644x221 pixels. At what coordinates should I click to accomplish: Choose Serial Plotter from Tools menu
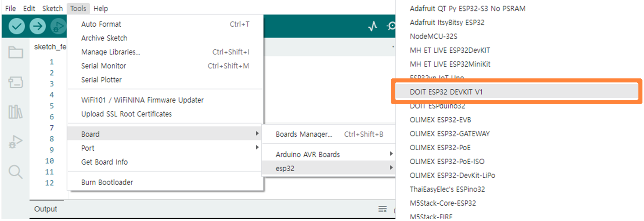click(x=165, y=80)
